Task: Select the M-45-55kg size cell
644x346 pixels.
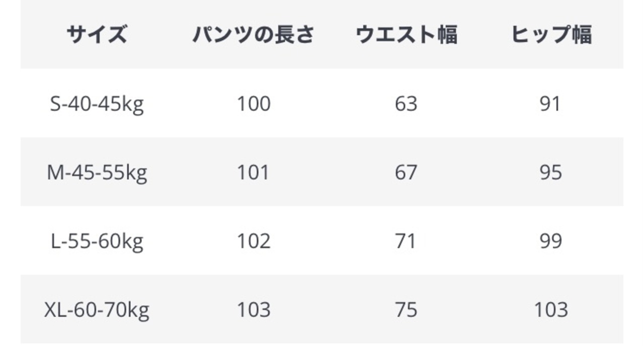Action: pos(97,173)
